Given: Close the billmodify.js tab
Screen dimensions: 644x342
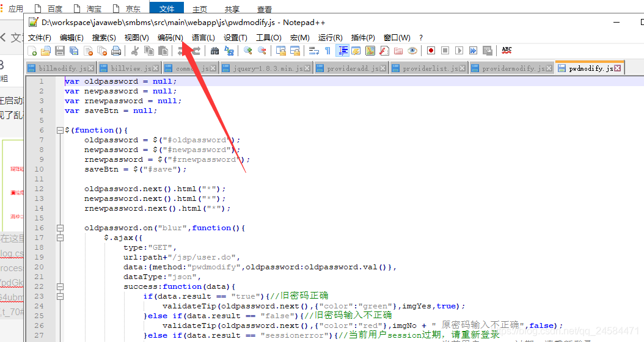Looking at the screenshot, I should (91, 68).
